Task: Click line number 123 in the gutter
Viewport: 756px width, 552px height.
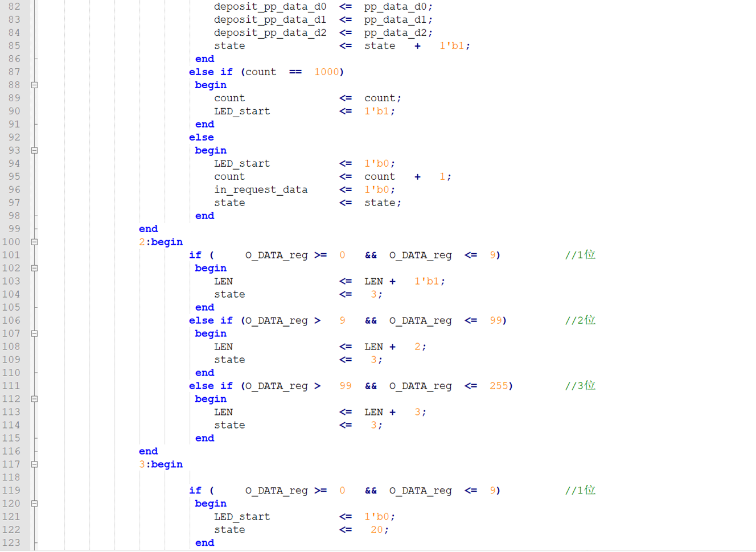Action: (11, 543)
